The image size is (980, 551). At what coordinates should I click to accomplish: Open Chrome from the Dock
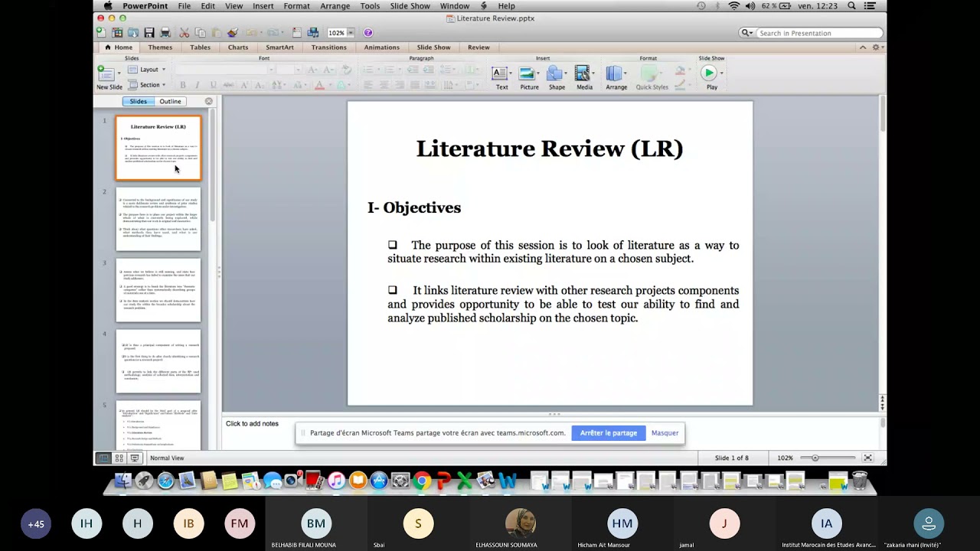tap(422, 481)
